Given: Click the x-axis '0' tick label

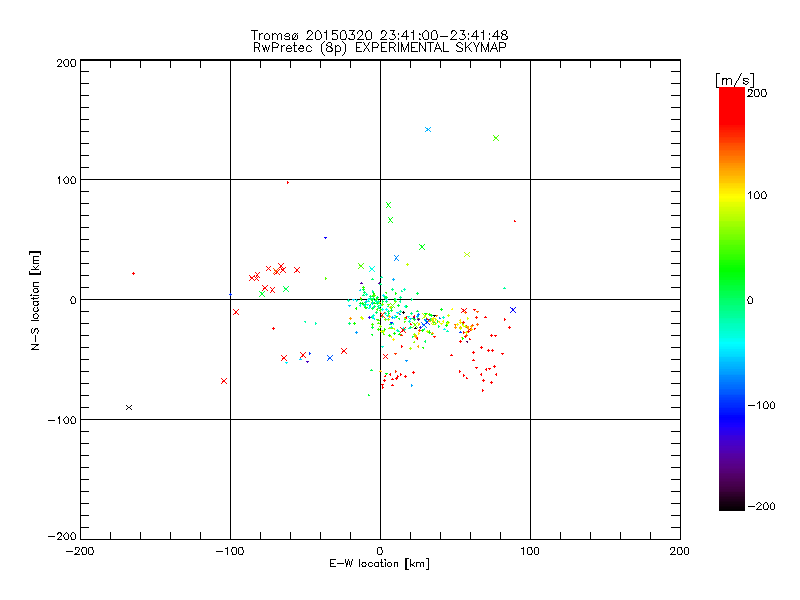Looking at the screenshot, I should point(380,551).
